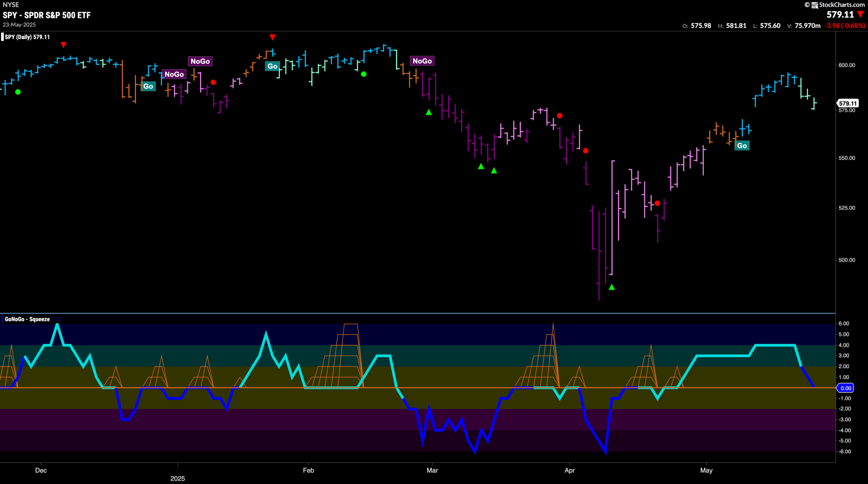
Task: Click the red circle marker in late April
Action: point(657,203)
